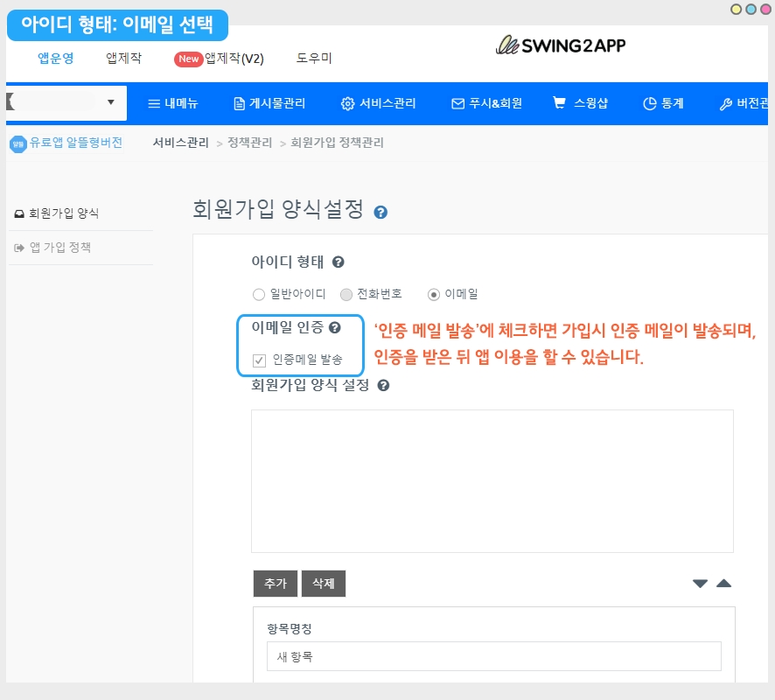Click help icon beside 회원가입 양식 설정
This screenshot has height=700, width=775.
click(383, 385)
